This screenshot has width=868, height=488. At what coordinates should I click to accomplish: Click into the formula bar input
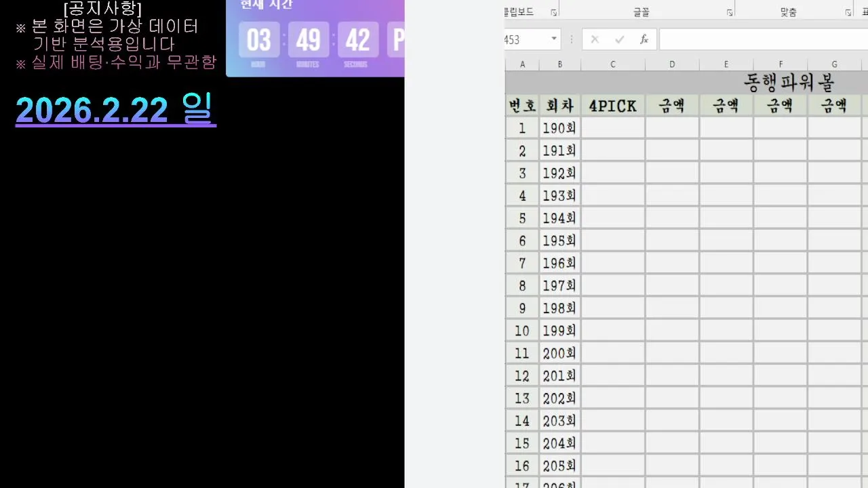[764, 39]
